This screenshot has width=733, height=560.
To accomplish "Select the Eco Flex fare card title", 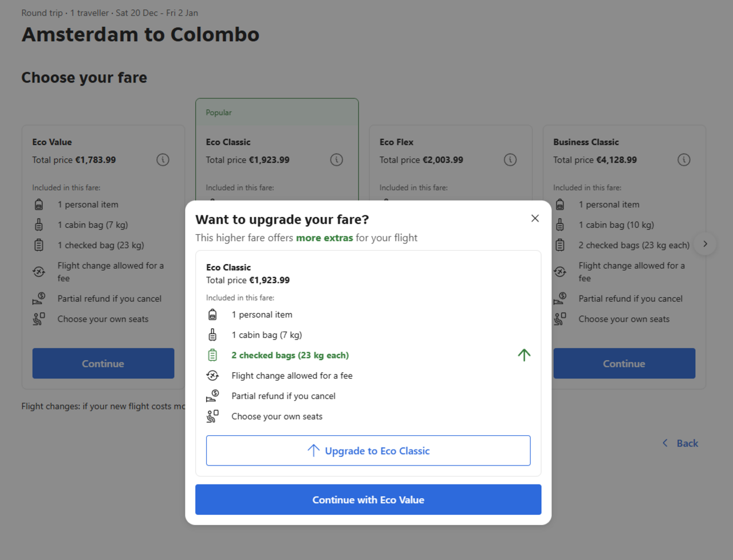I will click(x=396, y=142).
